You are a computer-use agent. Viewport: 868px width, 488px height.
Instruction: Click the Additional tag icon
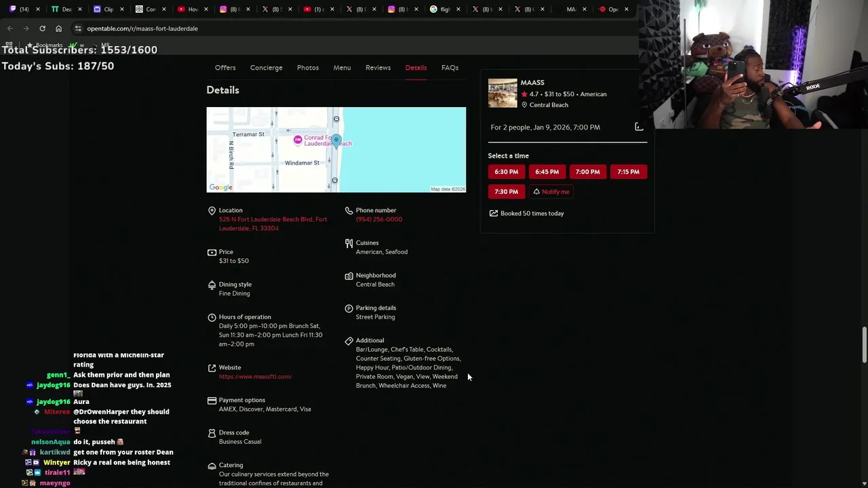(x=349, y=341)
